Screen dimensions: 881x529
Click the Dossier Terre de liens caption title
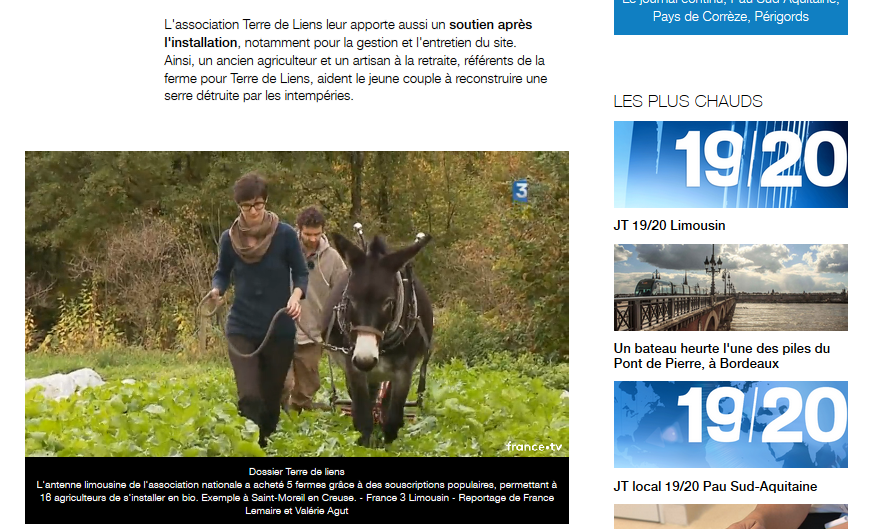click(297, 472)
